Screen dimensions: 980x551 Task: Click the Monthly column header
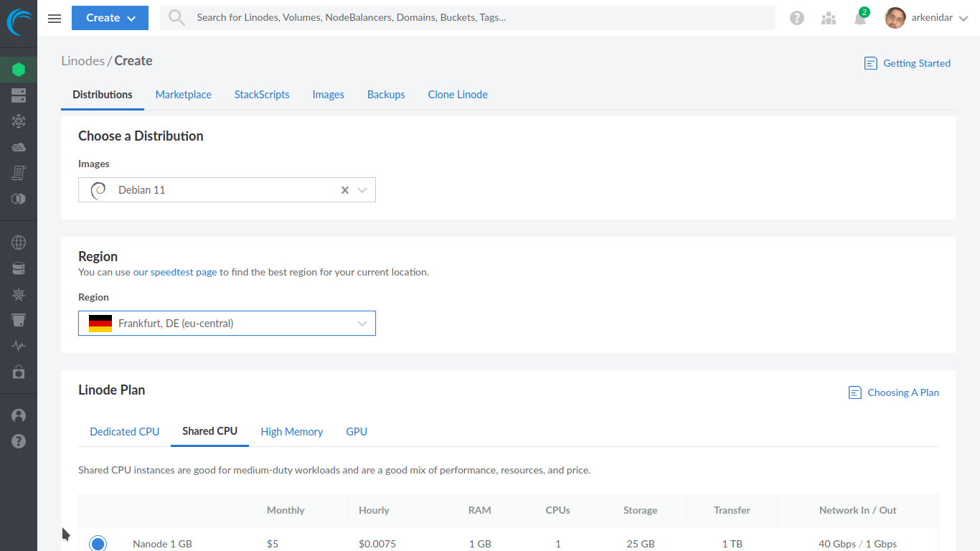click(x=286, y=511)
